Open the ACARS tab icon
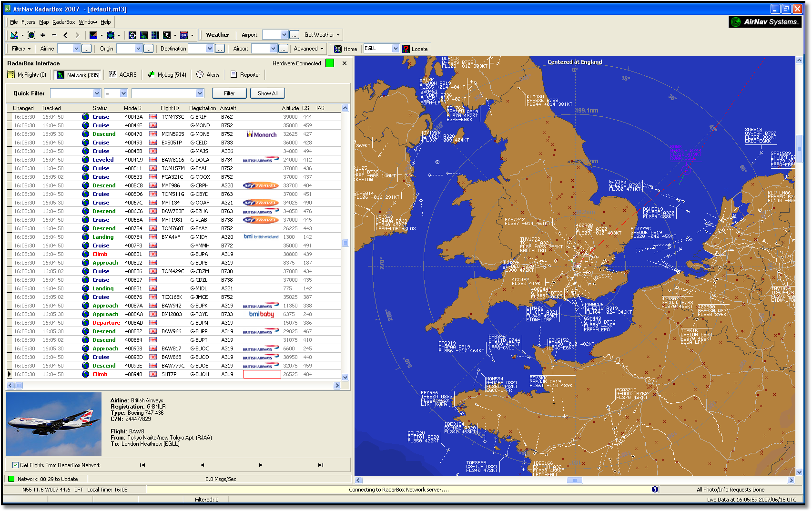The height and width of the screenshot is (512, 812). 112,74
